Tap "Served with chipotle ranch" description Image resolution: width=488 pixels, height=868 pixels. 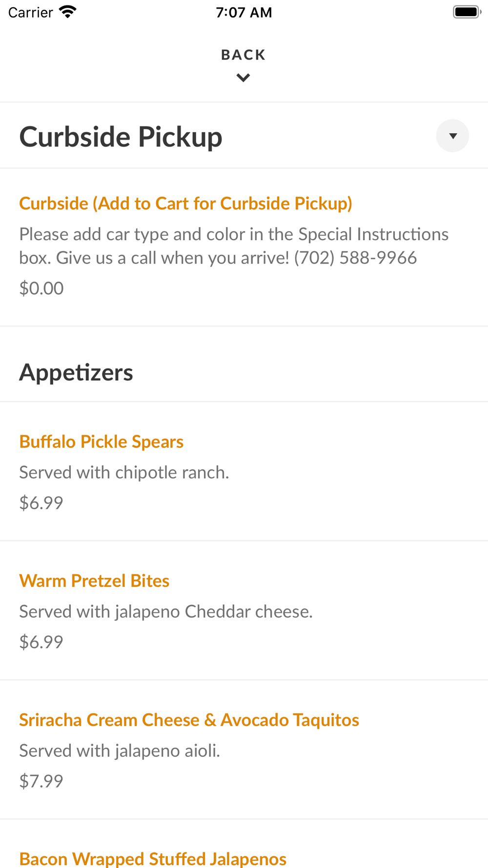124,472
